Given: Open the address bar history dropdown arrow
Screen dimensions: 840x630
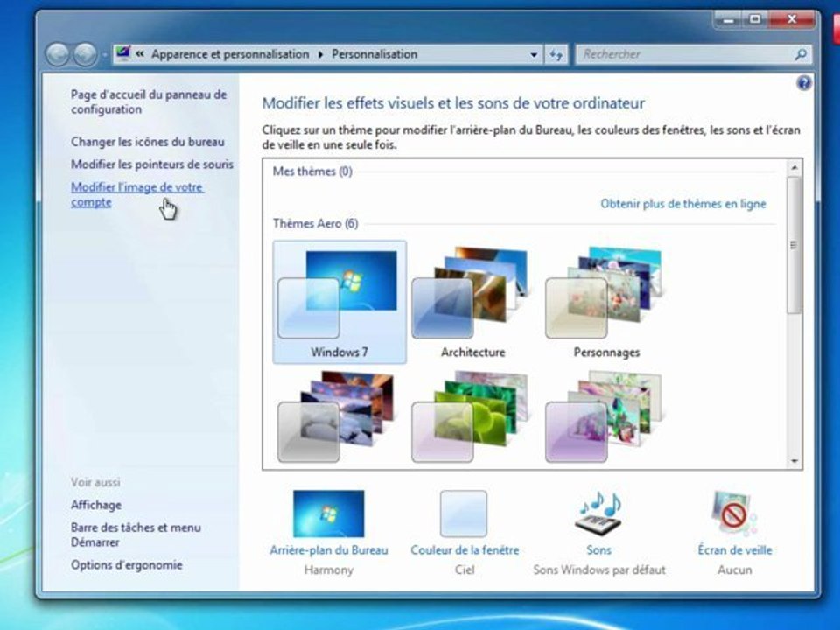Looking at the screenshot, I should tap(534, 54).
